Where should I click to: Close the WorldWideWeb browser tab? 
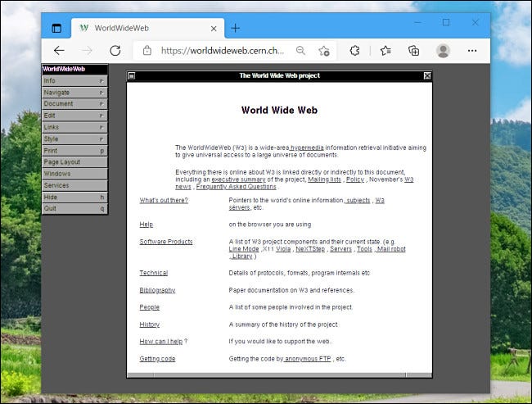(214, 29)
